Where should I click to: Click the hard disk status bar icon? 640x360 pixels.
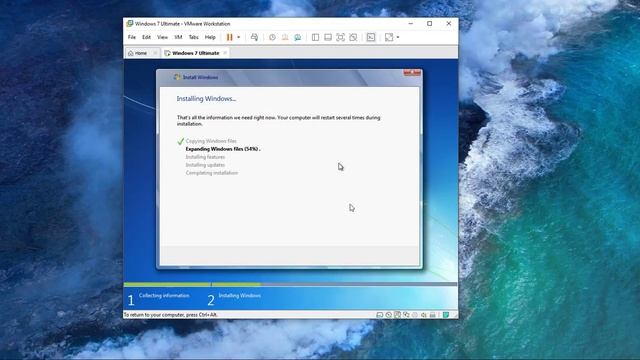click(380, 315)
